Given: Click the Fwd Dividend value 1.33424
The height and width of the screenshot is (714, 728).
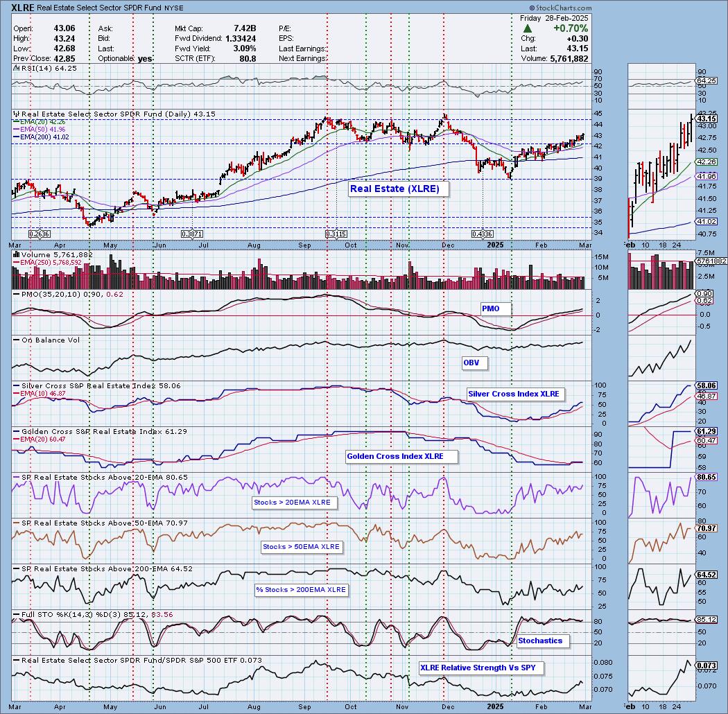Looking at the screenshot, I should point(241,39).
